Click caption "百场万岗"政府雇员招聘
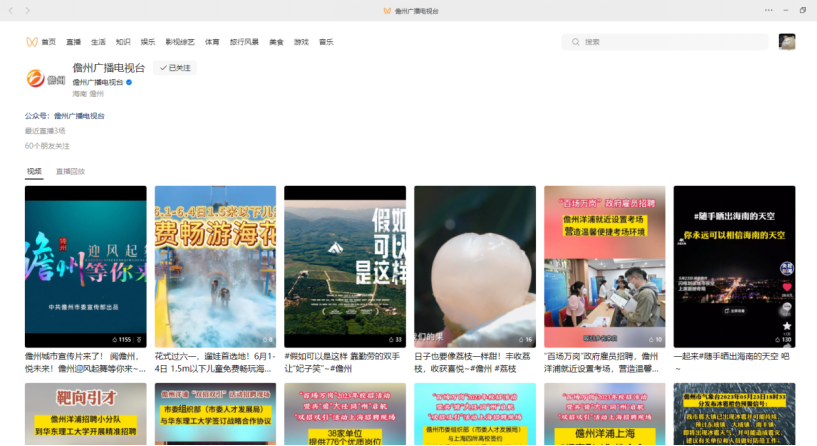 tap(602, 362)
